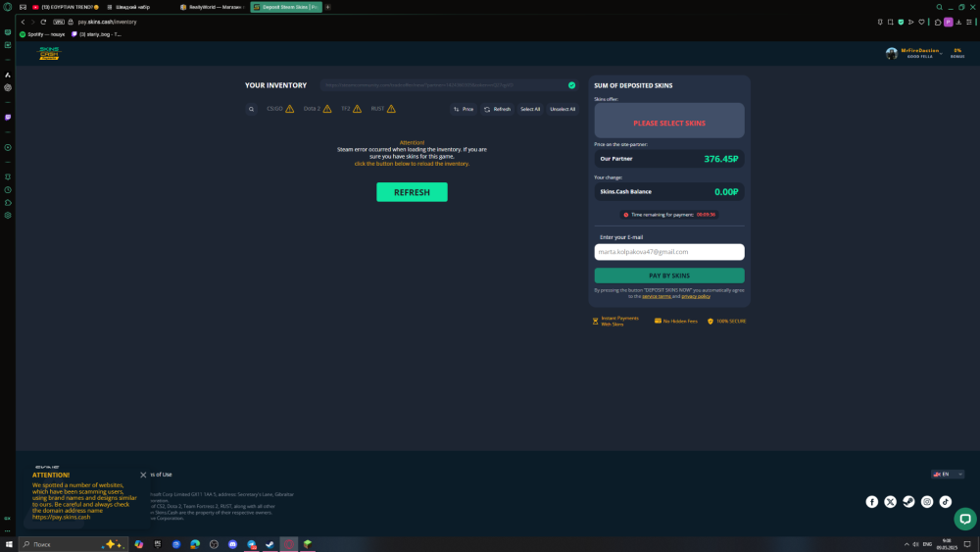Open Epic Games from the taskbar

tap(158, 544)
